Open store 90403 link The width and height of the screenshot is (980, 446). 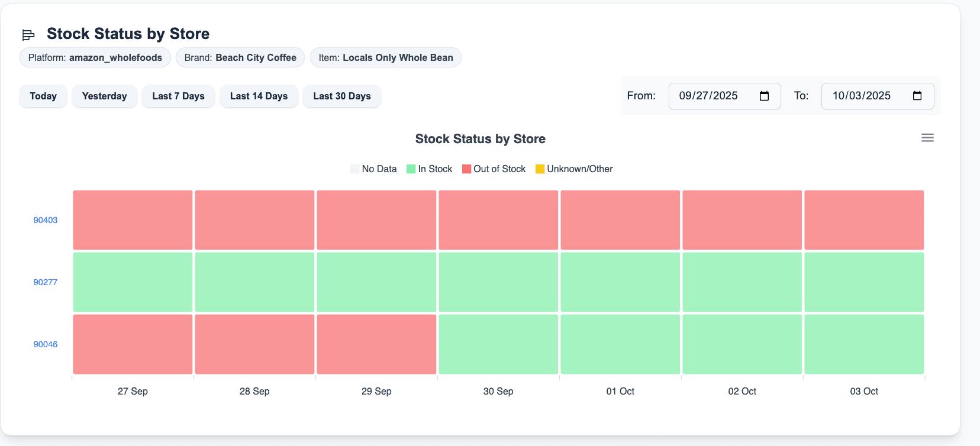click(46, 220)
